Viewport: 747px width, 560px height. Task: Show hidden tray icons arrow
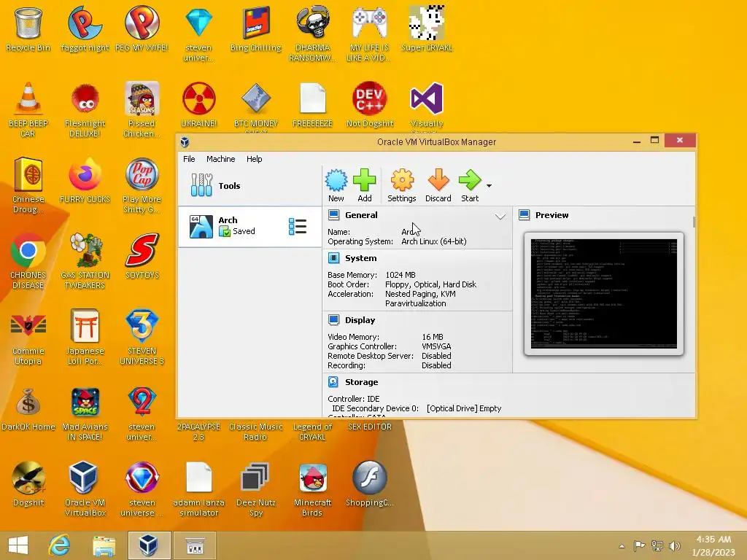(622, 546)
